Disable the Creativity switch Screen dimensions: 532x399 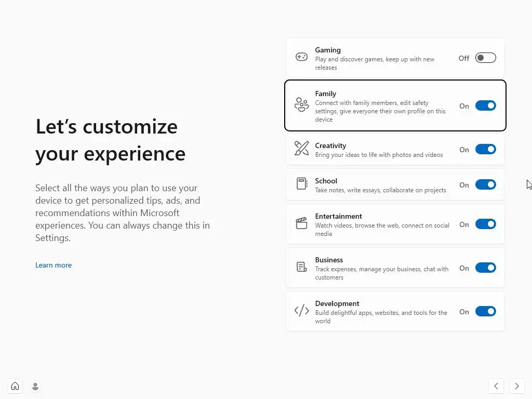tap(485, 150)
